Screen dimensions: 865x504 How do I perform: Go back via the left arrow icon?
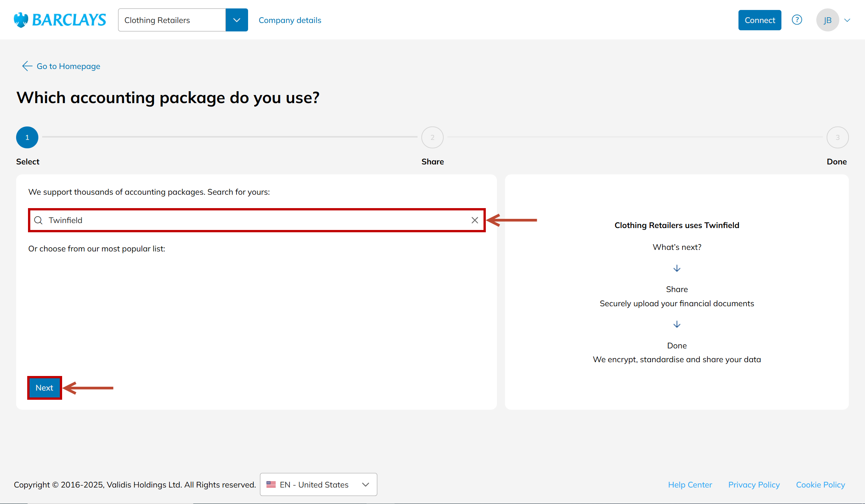27,66
